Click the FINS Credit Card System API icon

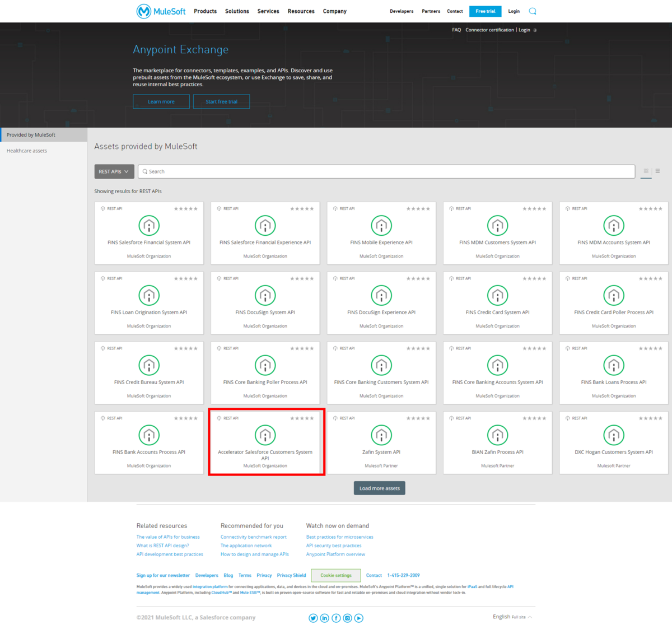pyautogui.click(x=498, y=296)
